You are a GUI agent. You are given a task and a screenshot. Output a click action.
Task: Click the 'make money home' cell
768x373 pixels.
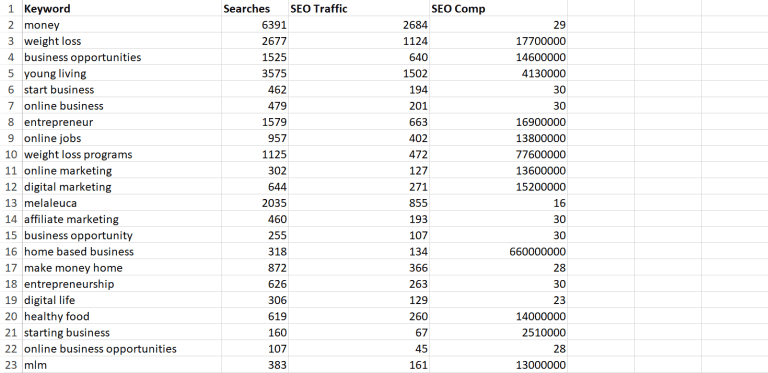point(121,267)
